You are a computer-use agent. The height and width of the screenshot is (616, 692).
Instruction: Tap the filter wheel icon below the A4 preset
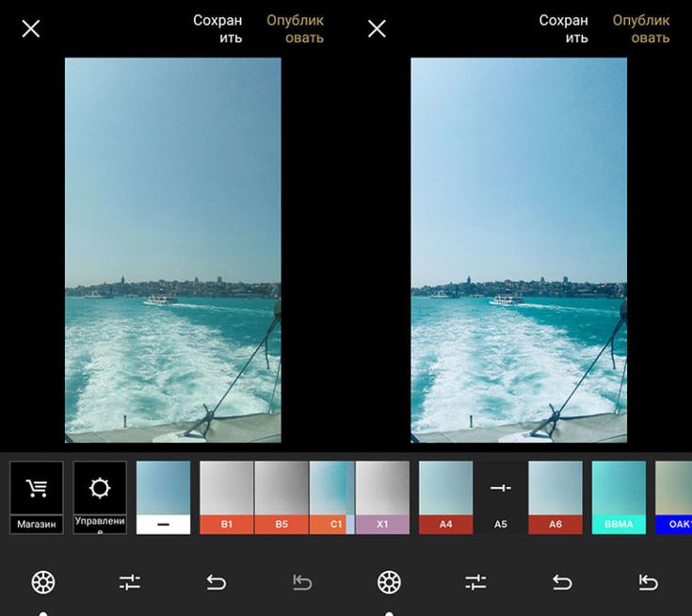click(389, 582)
